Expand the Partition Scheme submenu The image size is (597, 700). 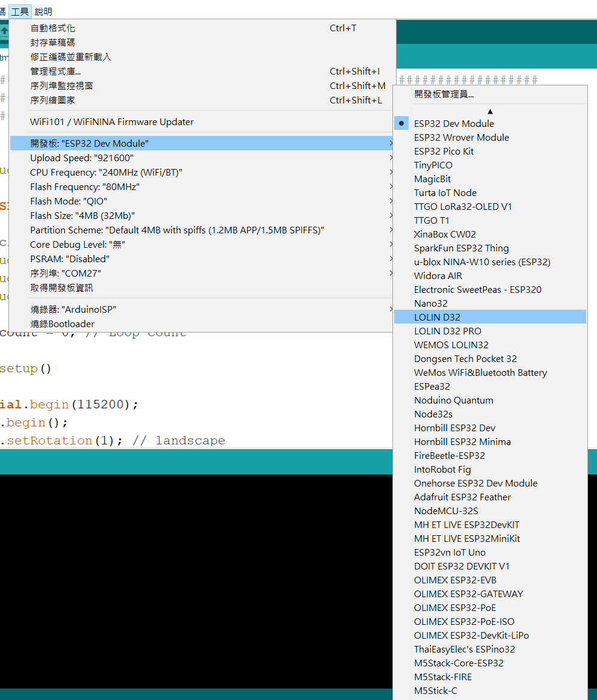pos(202,230)
